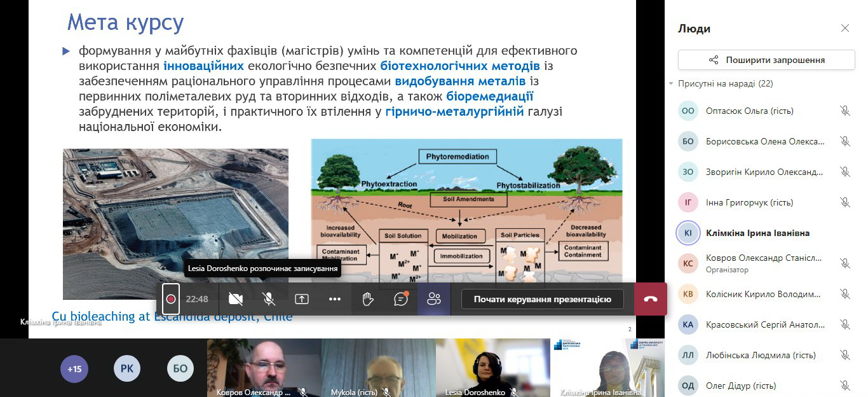This screenshot has height=397, width=868.
Task: Open the share content tray
Action: 302,299
